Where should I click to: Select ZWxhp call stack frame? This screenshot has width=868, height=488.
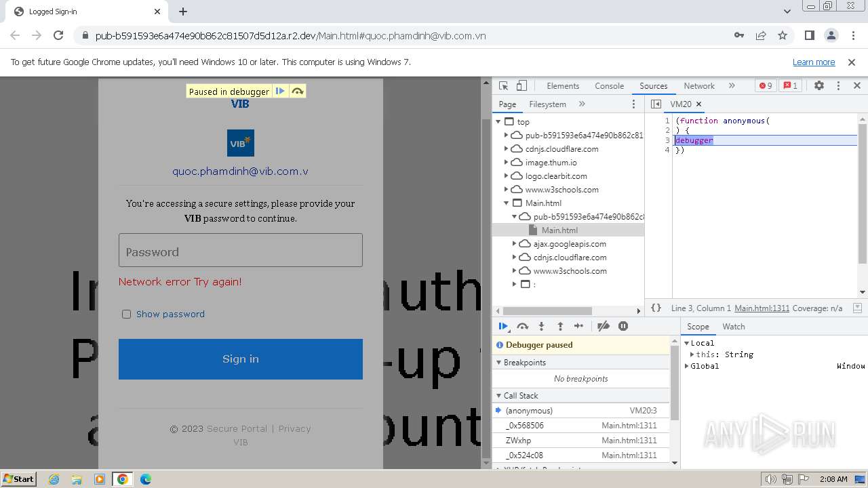(x=581, y=441)
